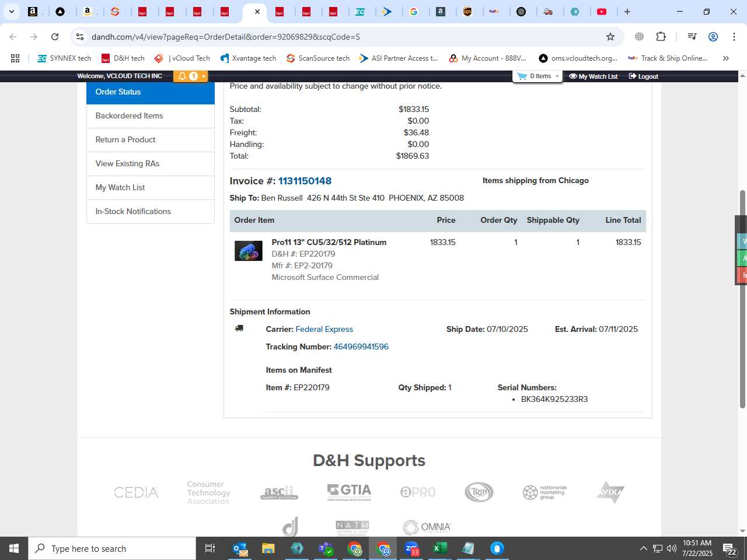Click the nationwide marketing group logo
747x560 pixels.
click(x=544, y=492)
